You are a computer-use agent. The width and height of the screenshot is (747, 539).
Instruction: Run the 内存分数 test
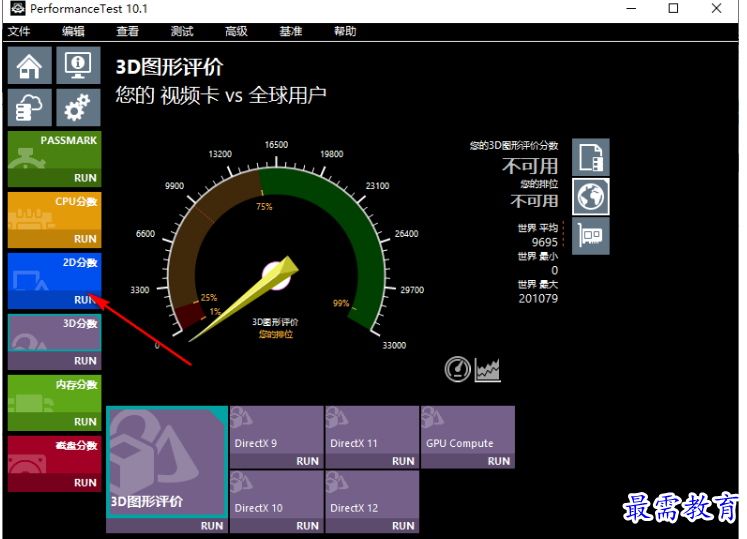85,422
